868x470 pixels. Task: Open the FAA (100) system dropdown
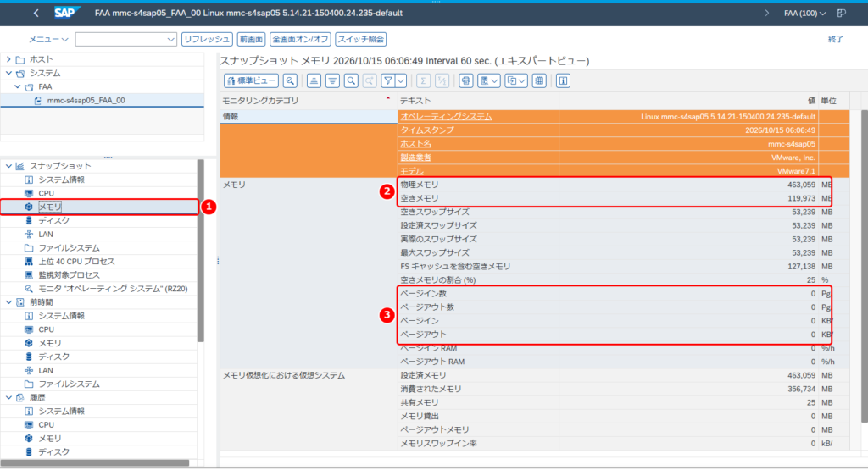tap(805, 14)
